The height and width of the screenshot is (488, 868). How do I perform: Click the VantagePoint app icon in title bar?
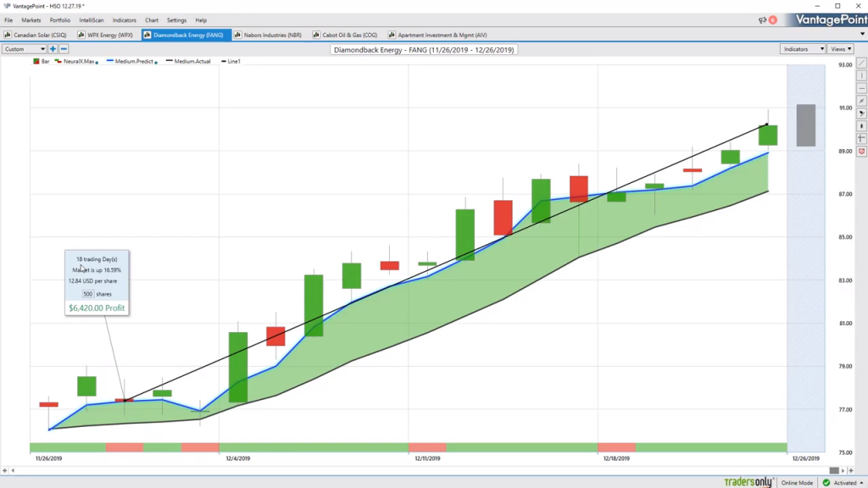[7, 6]
